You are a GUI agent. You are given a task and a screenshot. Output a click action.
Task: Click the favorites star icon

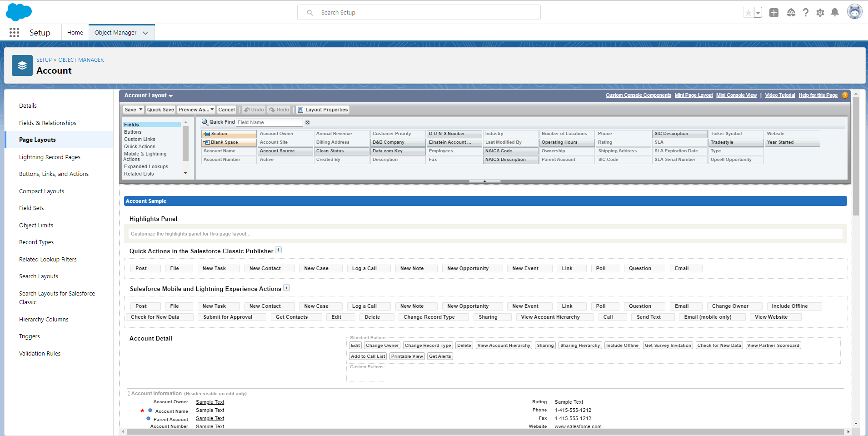point(748,13)
